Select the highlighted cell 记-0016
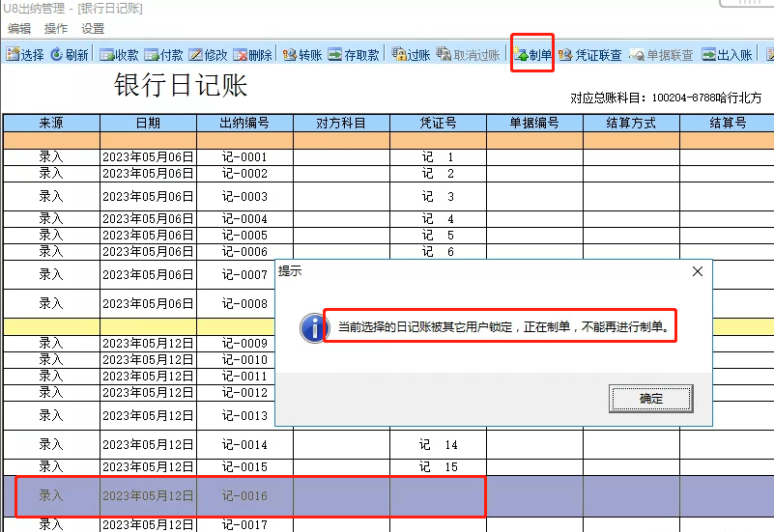Viewport: 774px width, 532px height. coord(244,496)
